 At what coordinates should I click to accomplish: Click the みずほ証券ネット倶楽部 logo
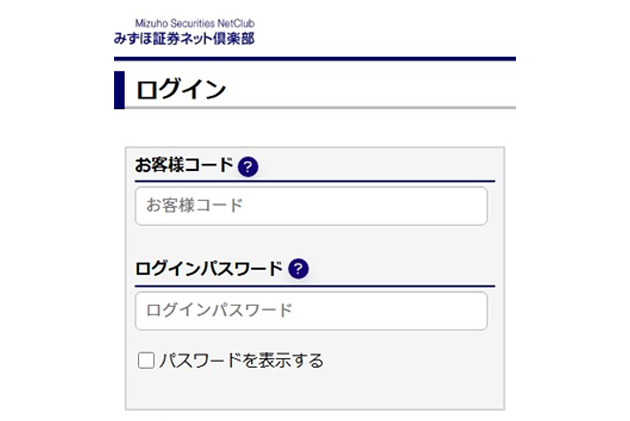184,32
